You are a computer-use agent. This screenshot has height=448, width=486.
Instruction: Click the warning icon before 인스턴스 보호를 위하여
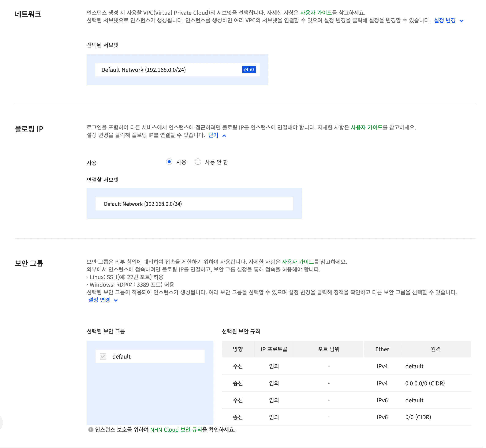[x=91, y=430]
